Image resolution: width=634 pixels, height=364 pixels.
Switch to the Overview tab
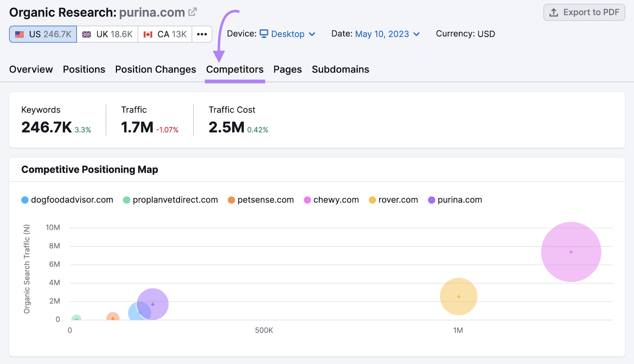click(x=31, y=69)
